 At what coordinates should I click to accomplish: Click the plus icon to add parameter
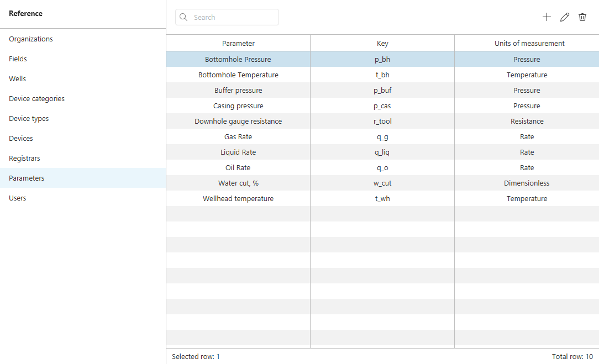click(x=547, y=17)
